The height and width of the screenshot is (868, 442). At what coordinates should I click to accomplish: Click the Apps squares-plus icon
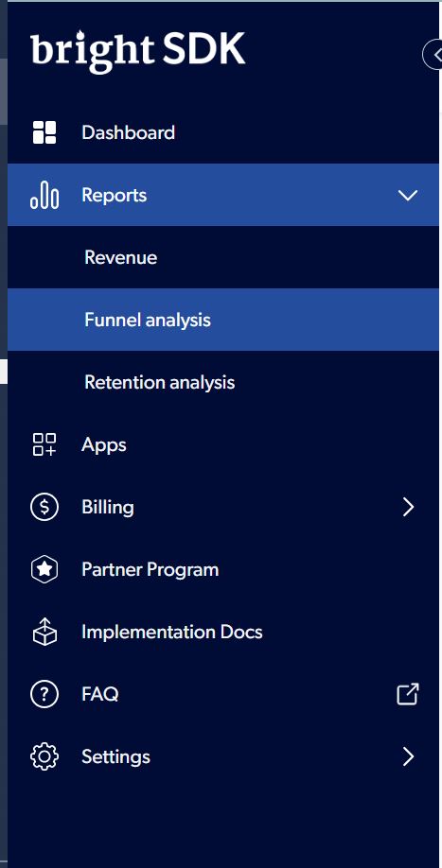click(x=44, y=444)
